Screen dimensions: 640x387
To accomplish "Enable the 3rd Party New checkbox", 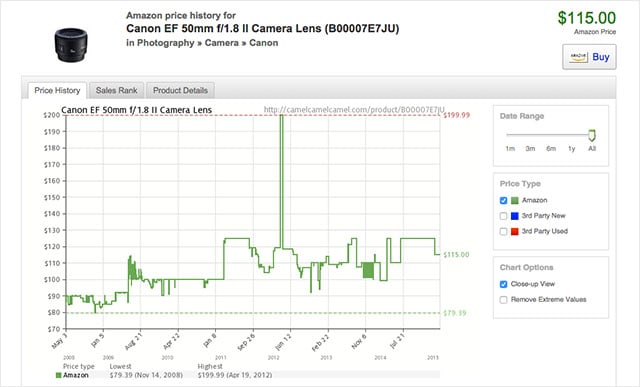I will [x=503, y=216].
